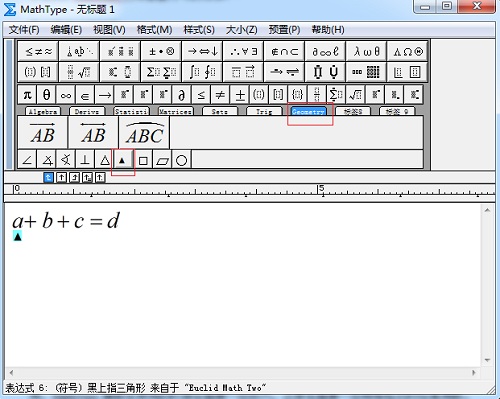This screenshot has height=399, width=500.
Task: Insert the angle symbol
Action: tap(27, 160)
